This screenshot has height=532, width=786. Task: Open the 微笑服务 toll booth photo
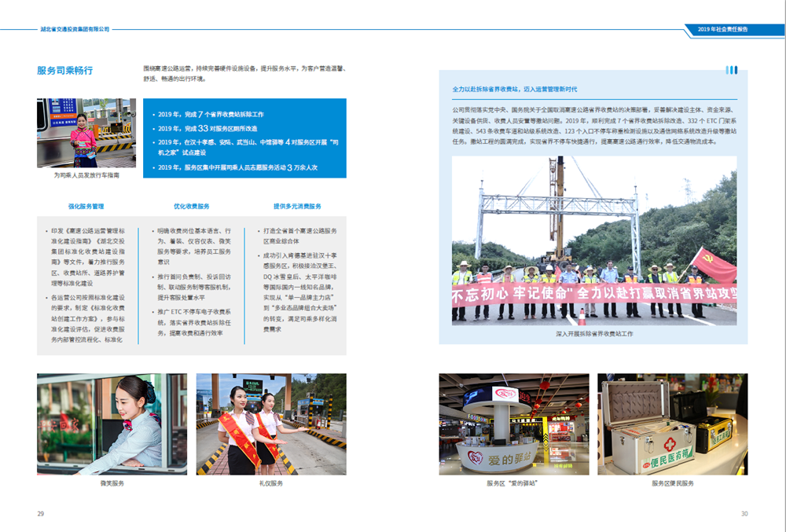112,424
